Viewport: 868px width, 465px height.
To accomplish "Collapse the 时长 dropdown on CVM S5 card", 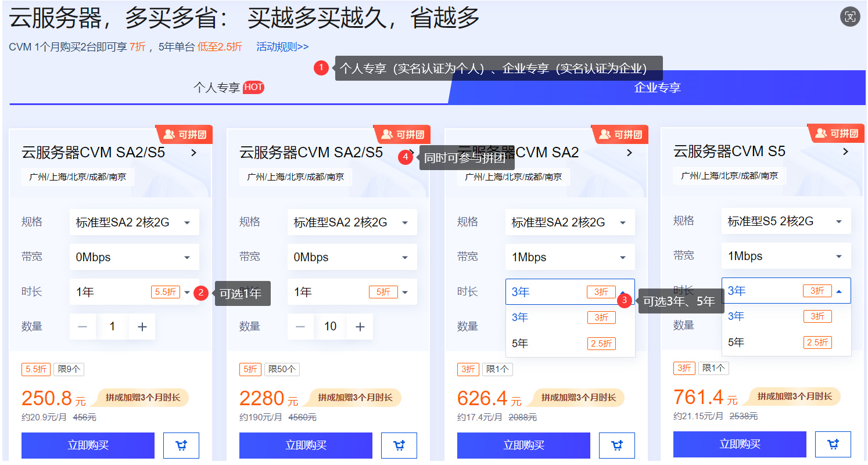I will pos(786,291).
